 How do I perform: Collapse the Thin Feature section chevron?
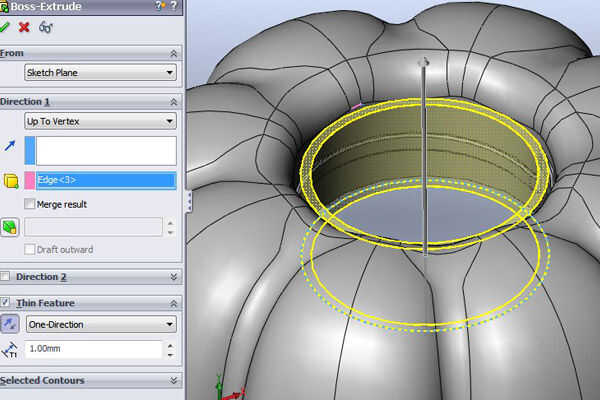(173, 304)
